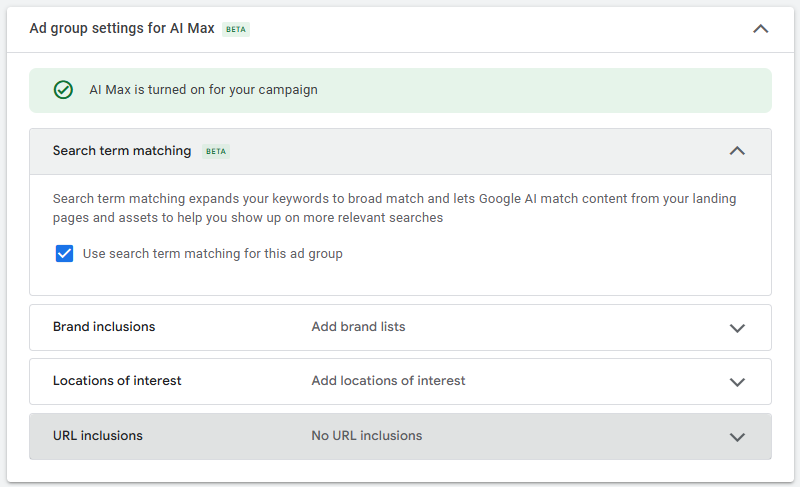This screenshot has height=487, width=800.
Task: Click the BETA badge beside AI Max heading
Action: pos(236,30)
